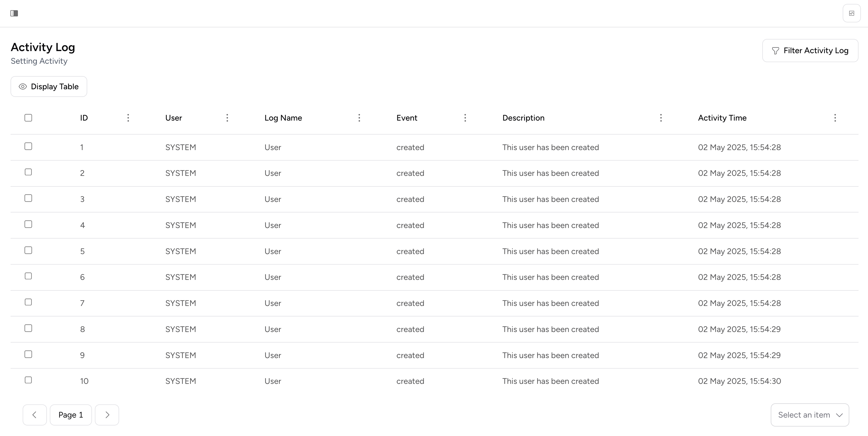Click the Page 1 indicator
Viewport: 868px width, 436px height.
(x=71, y=415)
